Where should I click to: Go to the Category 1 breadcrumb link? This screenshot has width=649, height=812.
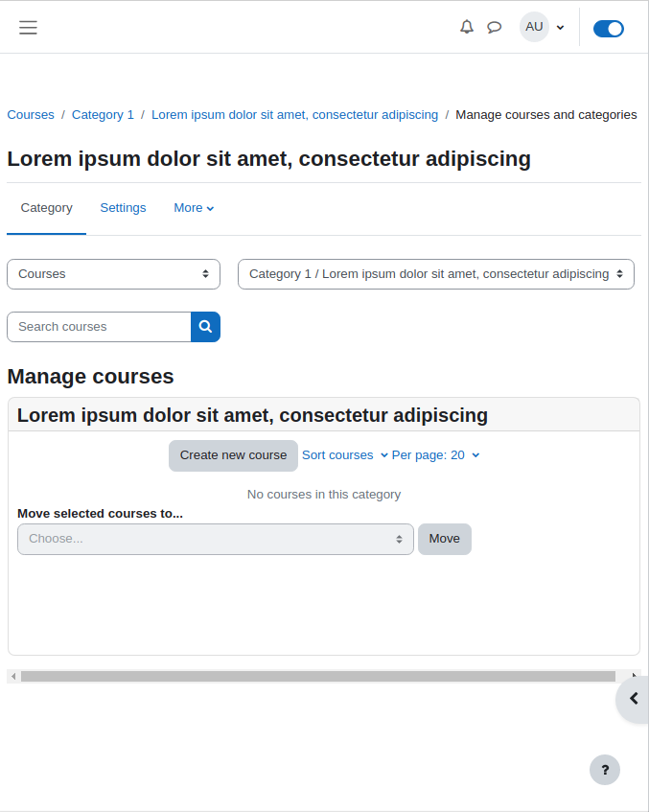pos(103,114)
